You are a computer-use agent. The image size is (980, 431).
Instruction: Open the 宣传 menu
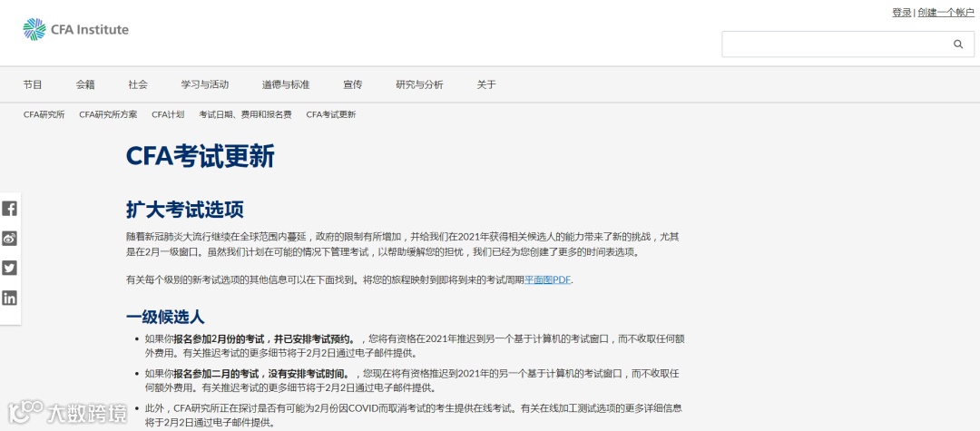click(352, 84)
